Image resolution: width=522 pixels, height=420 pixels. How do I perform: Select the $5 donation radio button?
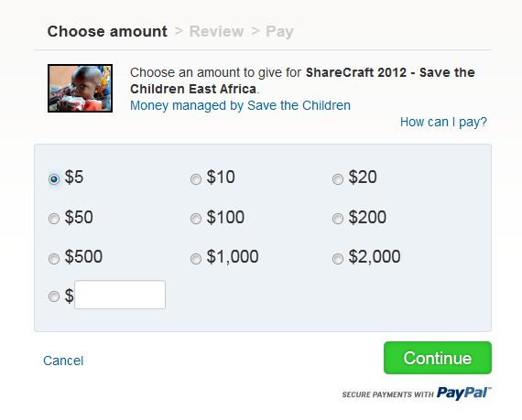pyautogui.click(x=54, y=179)
